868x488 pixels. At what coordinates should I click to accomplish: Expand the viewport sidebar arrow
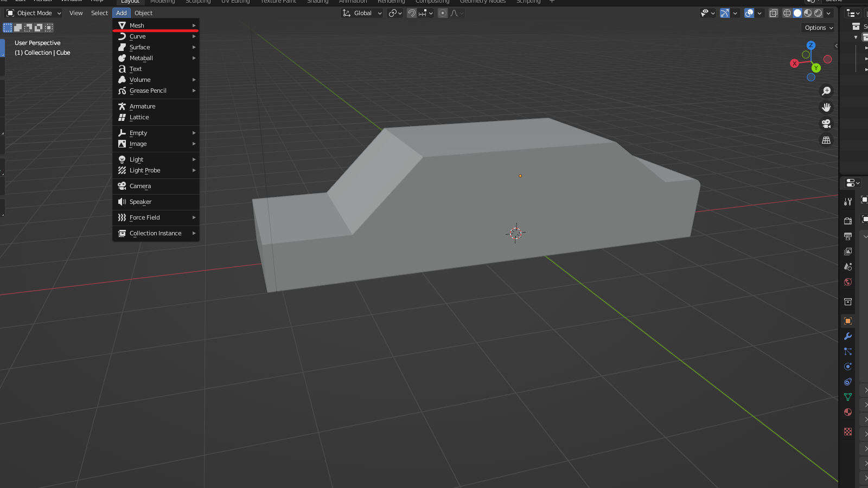click(x=836, y=46)
